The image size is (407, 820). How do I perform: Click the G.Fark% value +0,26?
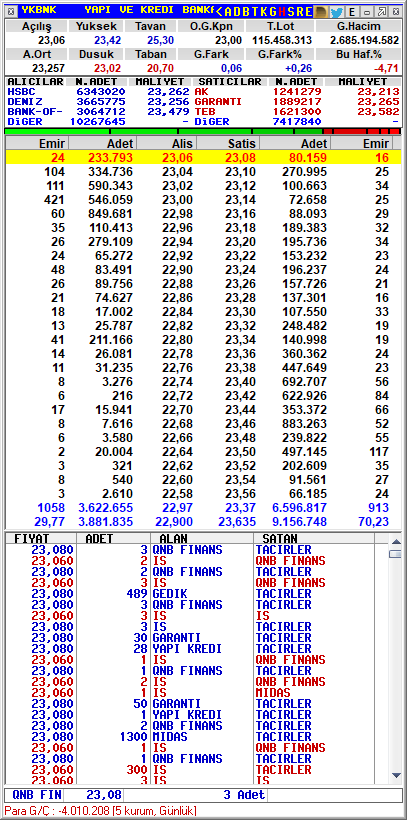[x=298, y=68]
